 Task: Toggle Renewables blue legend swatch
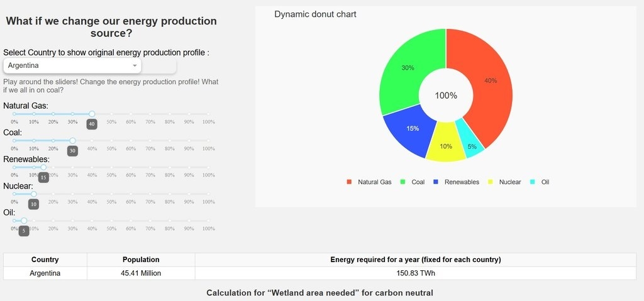[x=436, y=182]
